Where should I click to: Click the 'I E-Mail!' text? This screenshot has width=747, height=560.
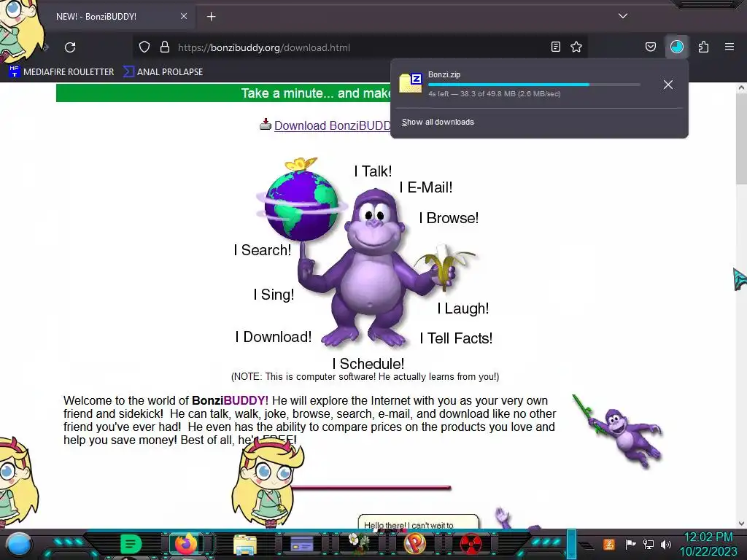tap(426, 187)
